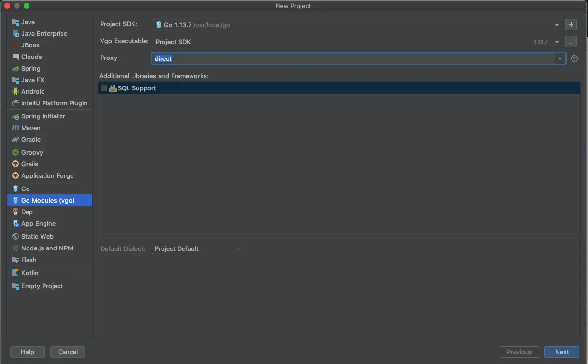
Task: Click the Grails icon
Action: click(x=15, y=164)
